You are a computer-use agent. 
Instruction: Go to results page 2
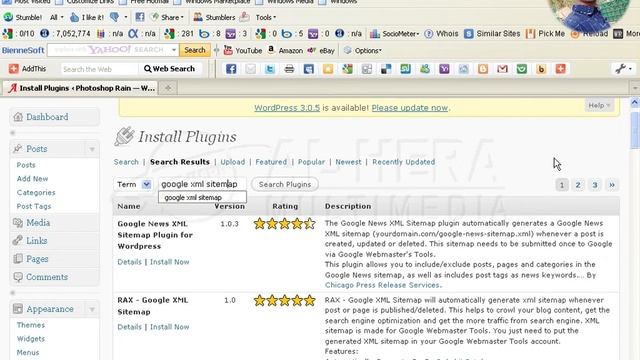(578, 185)
